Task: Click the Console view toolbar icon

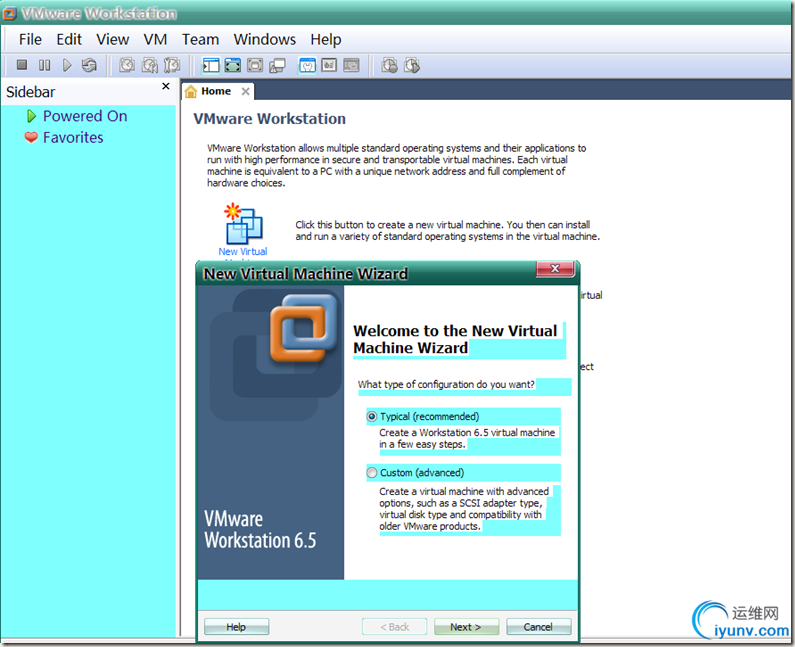Action: click(351, 65)
